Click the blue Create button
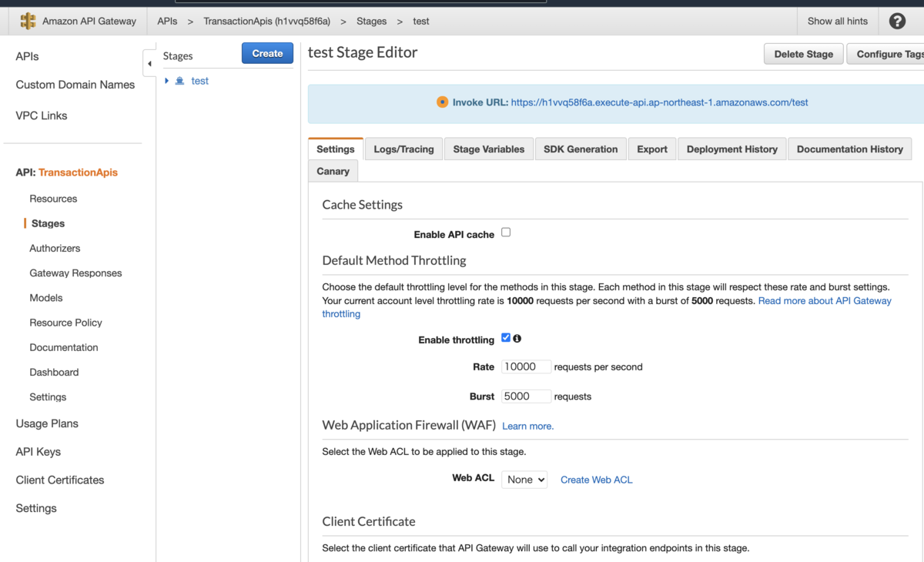Screen dimensions: 924x562 click(267, 53)
